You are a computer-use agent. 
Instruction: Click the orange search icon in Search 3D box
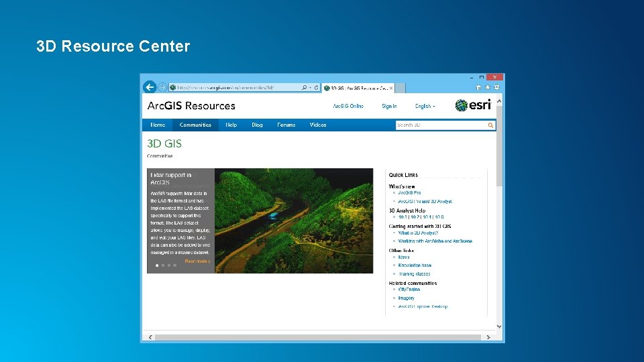click(490, 125)
